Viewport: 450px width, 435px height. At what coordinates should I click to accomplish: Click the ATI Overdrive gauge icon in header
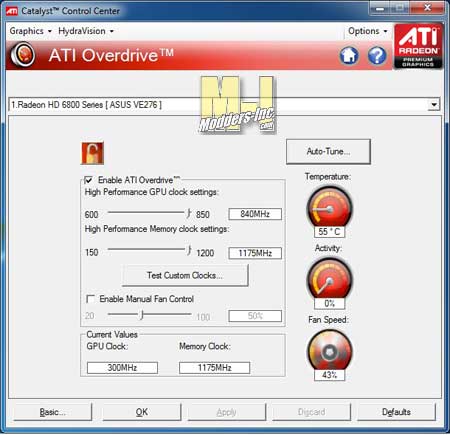pyautogui.click(x=23, y=54)
